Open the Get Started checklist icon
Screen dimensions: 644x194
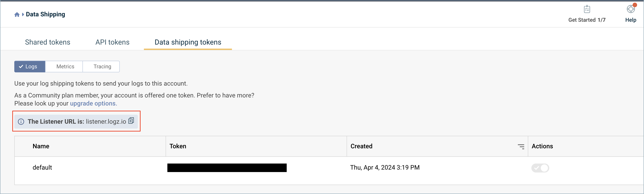coord(587,9)
